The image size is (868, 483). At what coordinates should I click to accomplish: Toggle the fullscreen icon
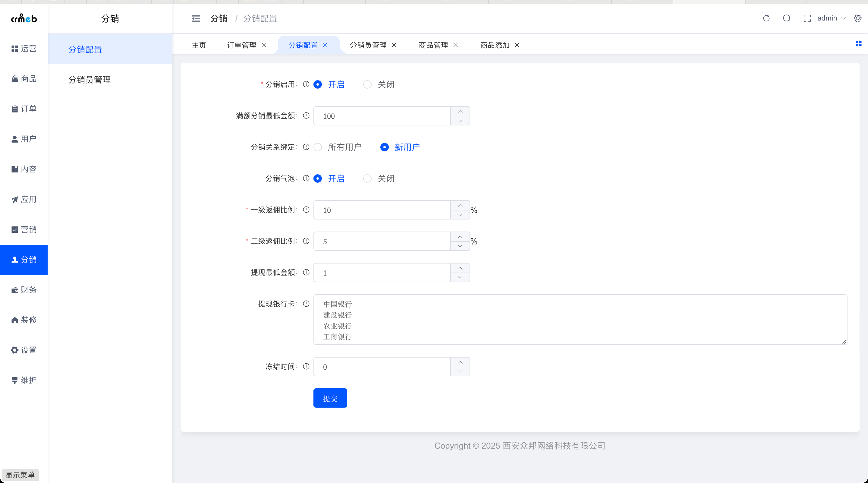click(x=807, y=18)
